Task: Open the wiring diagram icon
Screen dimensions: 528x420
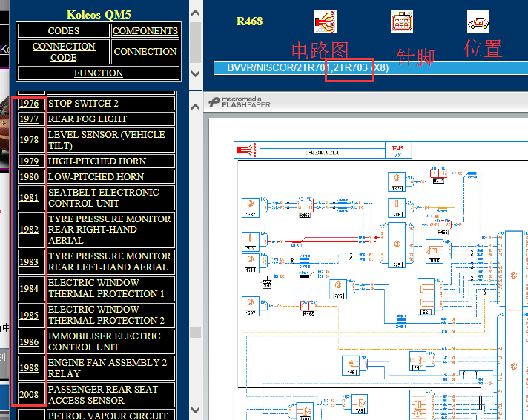Action: pyautogui.click(x=326, y=21)
